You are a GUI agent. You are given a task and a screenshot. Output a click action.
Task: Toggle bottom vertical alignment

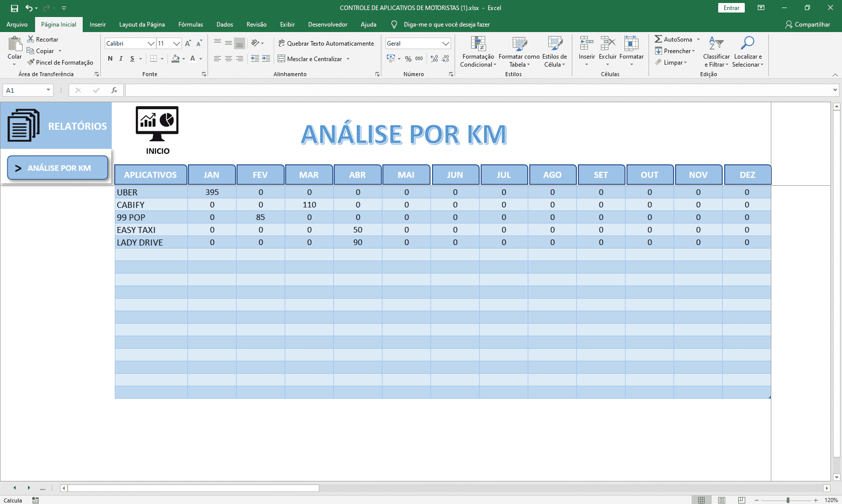tap(240, 43)
